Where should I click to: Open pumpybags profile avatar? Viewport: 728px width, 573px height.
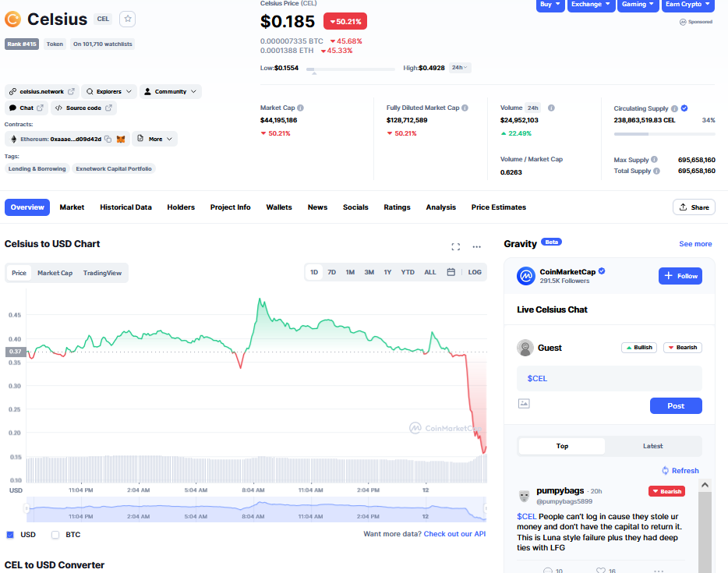525,496
